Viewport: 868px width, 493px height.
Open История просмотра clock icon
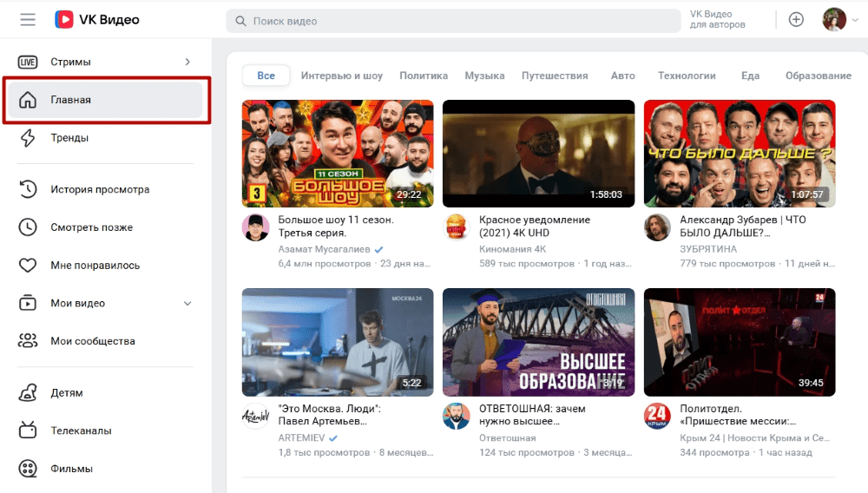tap(28, 189)
